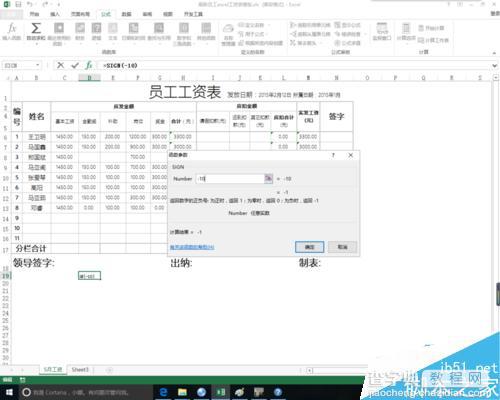Click Trace Dependents in Formula Auditing

310,34
